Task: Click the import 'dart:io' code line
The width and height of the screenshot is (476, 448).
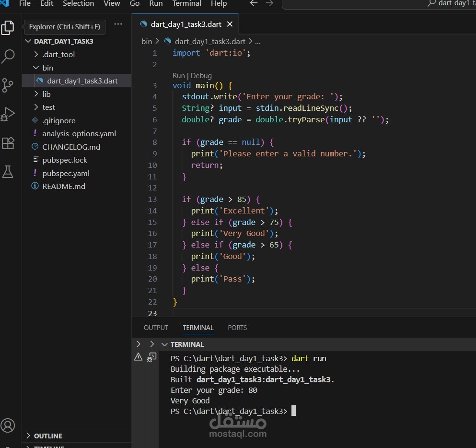Action: pos(211,53)
